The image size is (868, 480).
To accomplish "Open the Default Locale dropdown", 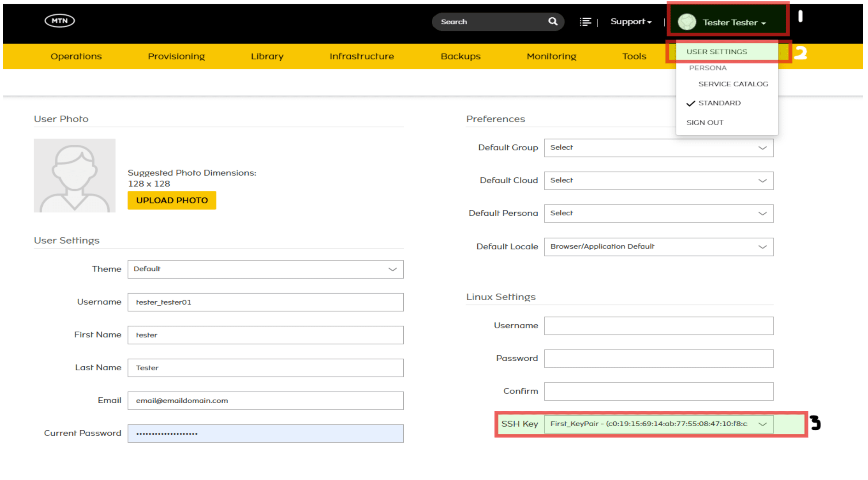I will coord(658,247).
